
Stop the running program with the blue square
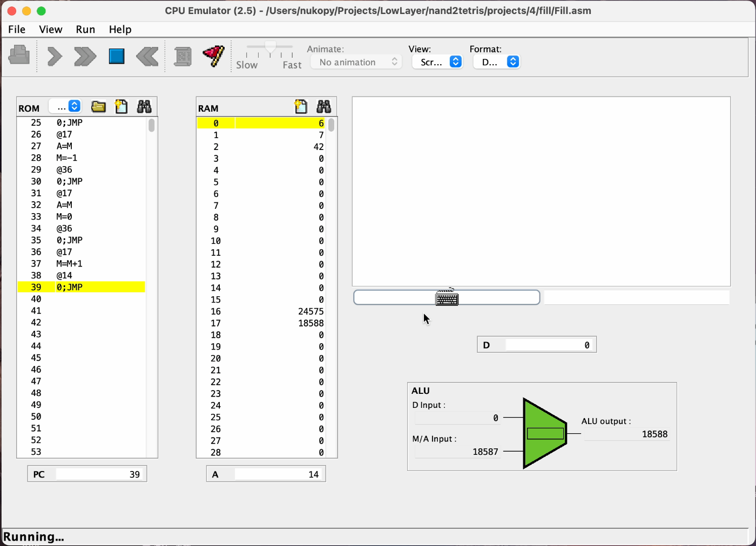(x=117, y=56)
